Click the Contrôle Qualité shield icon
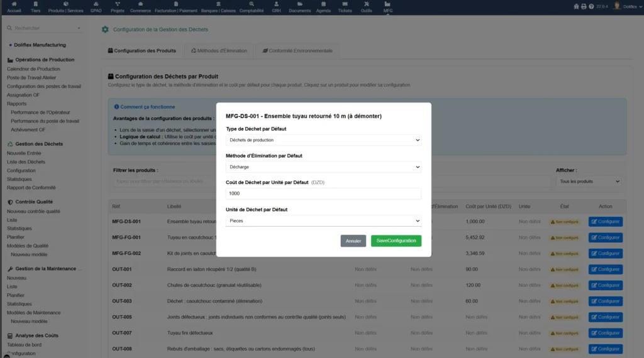The height and width of the screenshot is (358, 644). click(10, 202)
